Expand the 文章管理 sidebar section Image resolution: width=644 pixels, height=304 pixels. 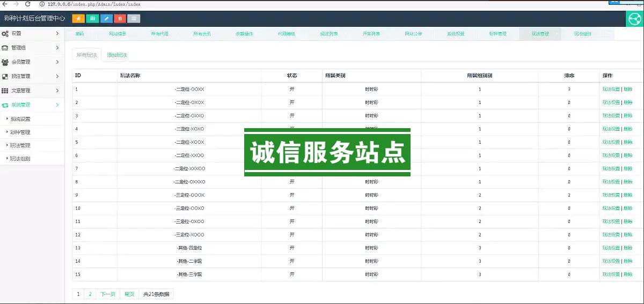click(x=31, y=91)
